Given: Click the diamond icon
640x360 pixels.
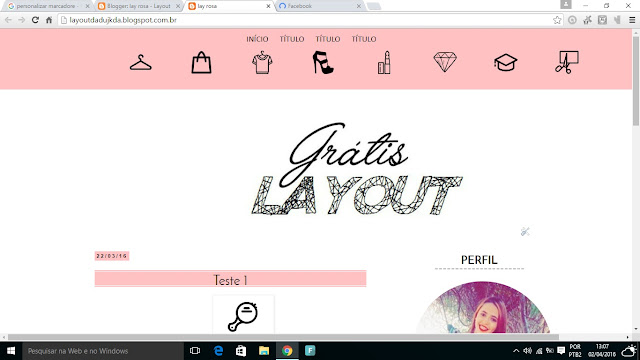Looking at the screenshot, I should (445, 62).
